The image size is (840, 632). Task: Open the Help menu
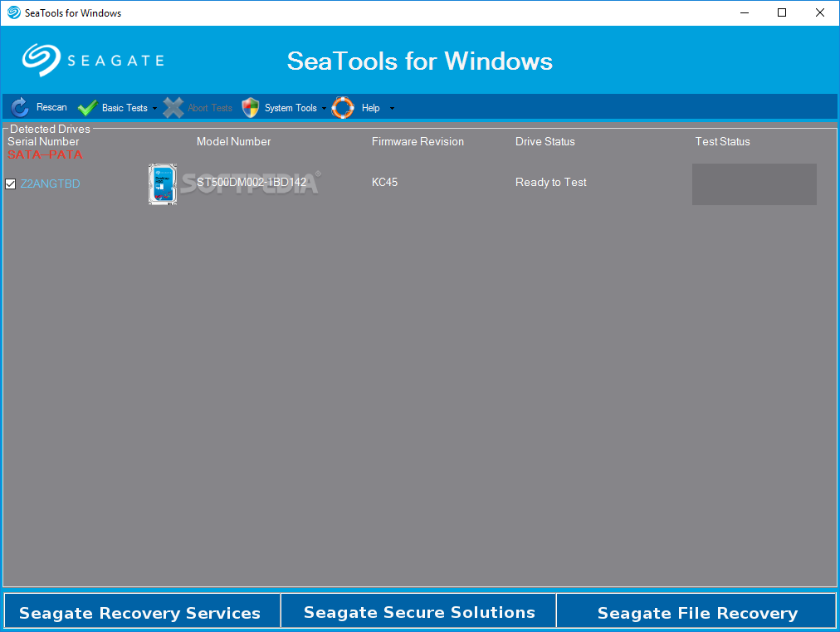coord(371,108)
